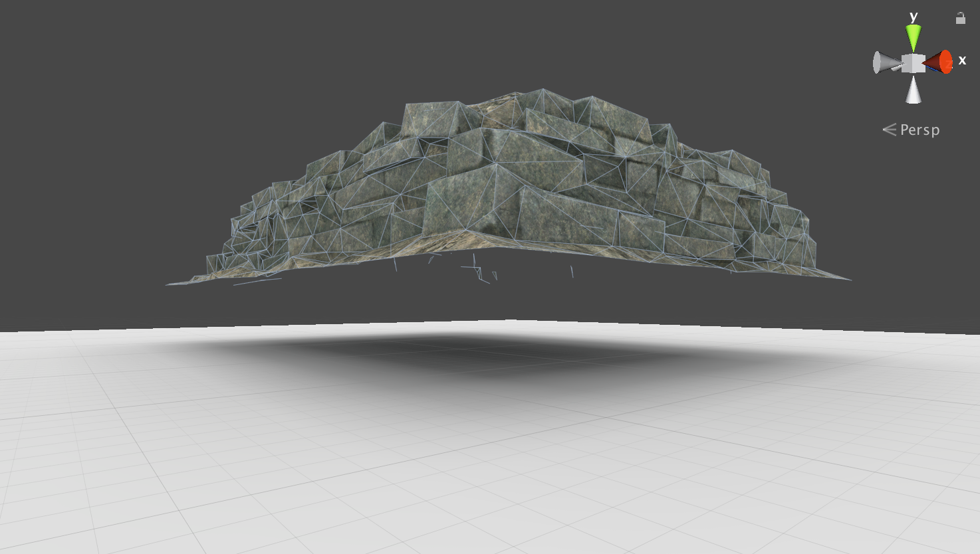Click the white bottom cone of gizmo

[x=914, y=90]
